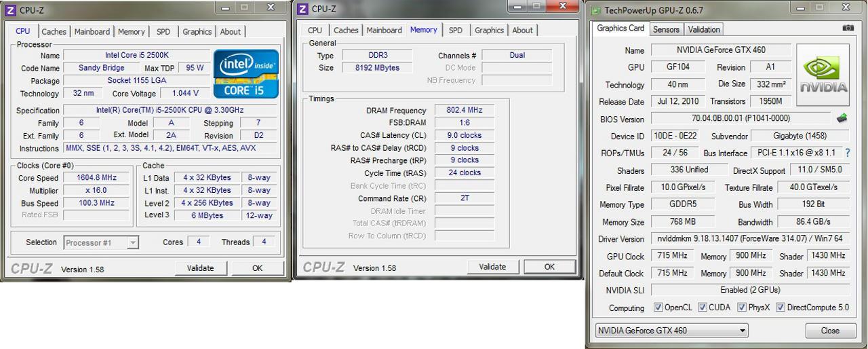868x349 pixels.
Task: Click the Specification field in CPU-Z
Action: [170, 110]
